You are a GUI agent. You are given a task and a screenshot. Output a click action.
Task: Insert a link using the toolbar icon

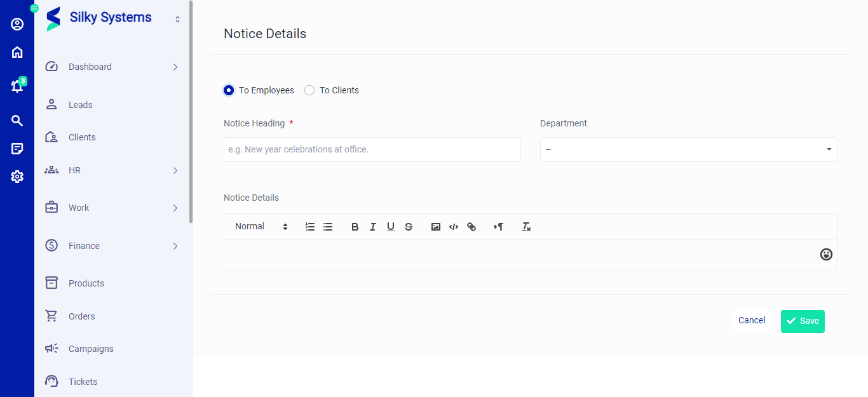click(471, 227)
